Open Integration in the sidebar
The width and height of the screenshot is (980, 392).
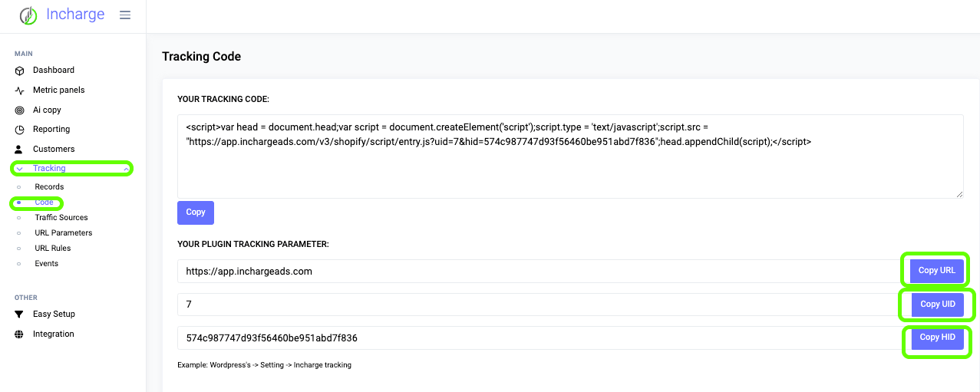point(54,334)
